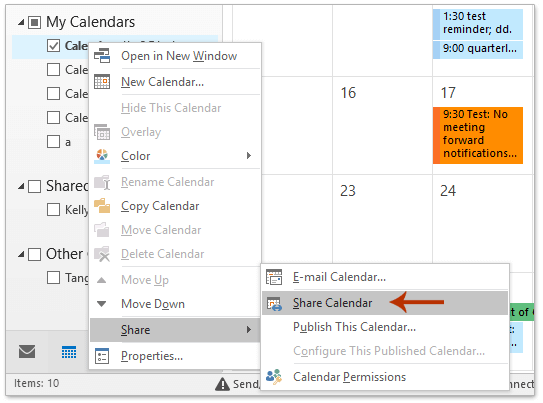543x403 pixels.
Task: Select the day 23 calendar cell
Action: click(x=382, y=223)
